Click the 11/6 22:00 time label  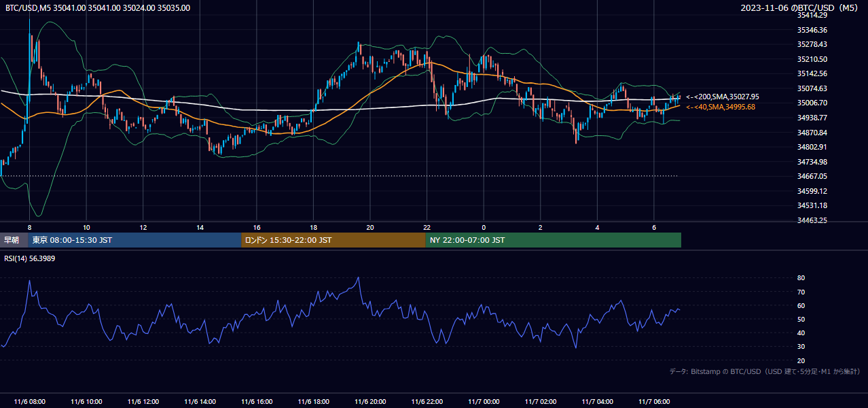pos(427,402)
